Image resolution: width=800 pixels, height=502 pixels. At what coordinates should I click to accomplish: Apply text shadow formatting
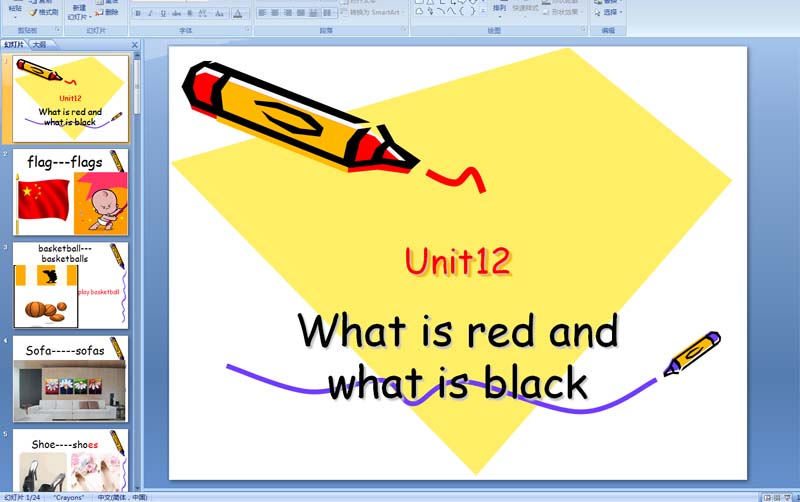(x=189, y=14)
